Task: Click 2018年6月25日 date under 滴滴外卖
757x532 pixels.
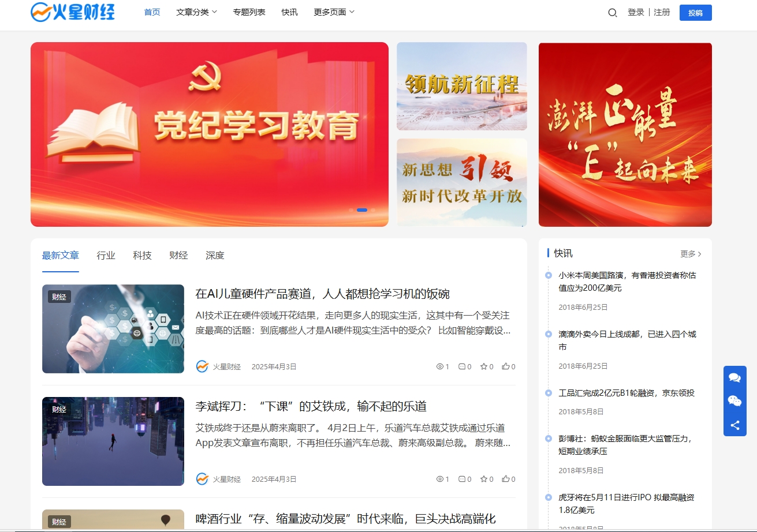Action: [x=583, y=366]
